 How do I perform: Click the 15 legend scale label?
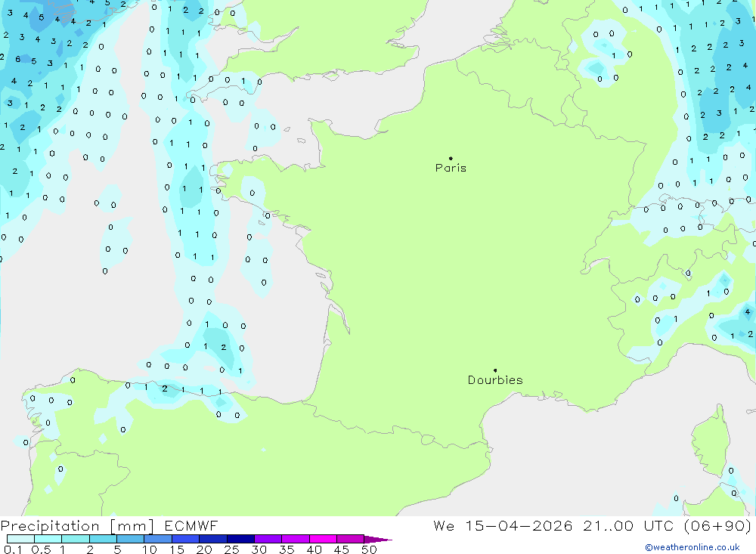(177, 549)
